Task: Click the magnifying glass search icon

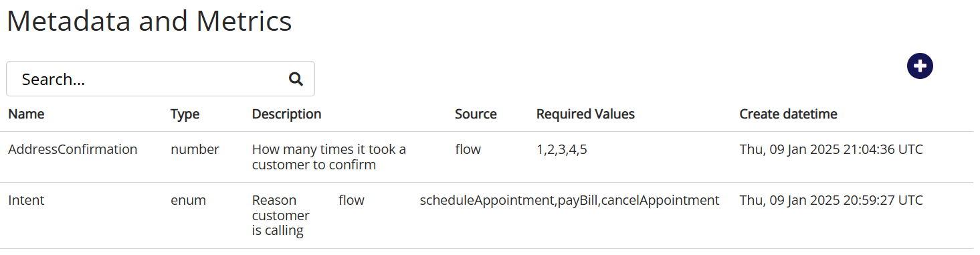Action: (x=296, y=79)
